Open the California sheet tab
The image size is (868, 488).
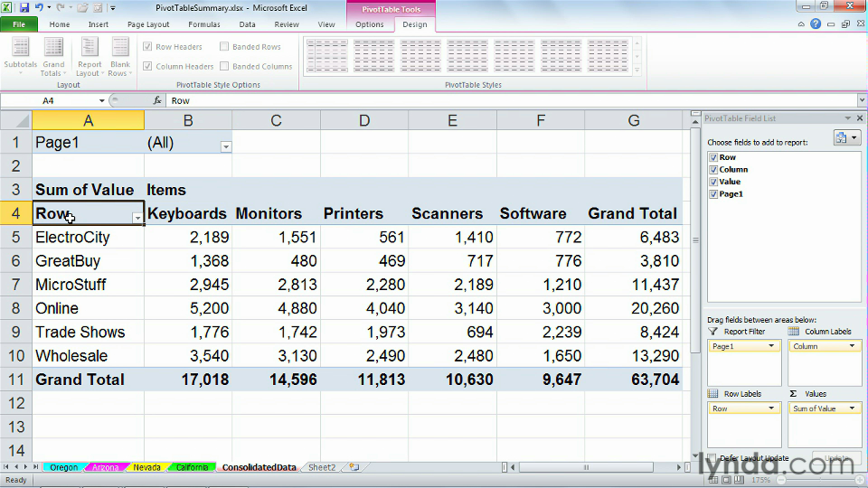click(192, 467)
